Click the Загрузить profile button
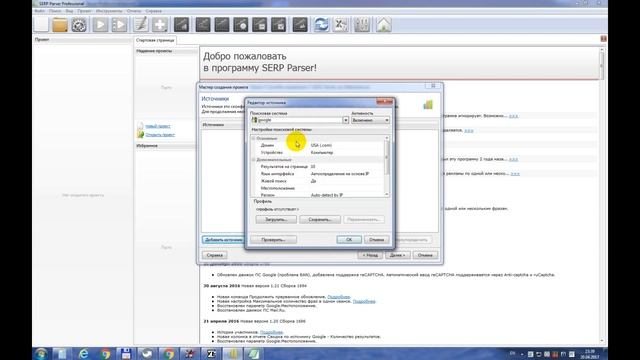 click(x=276, y=220)
